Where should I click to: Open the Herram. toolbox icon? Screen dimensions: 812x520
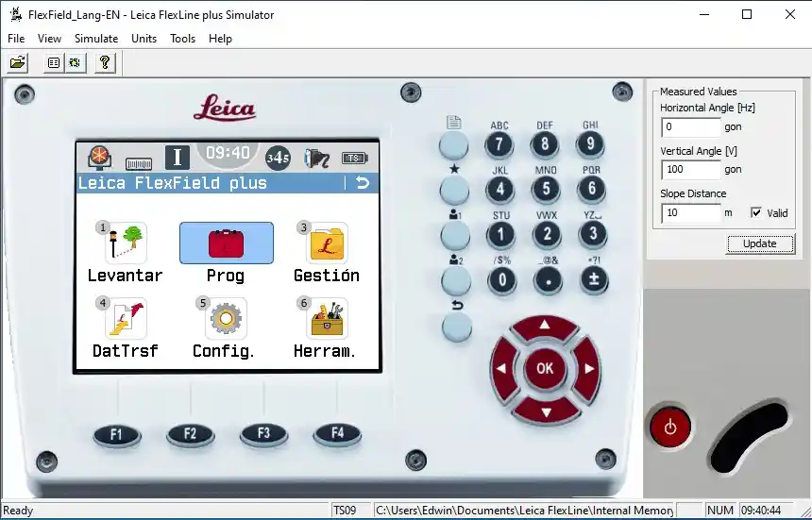327,319
